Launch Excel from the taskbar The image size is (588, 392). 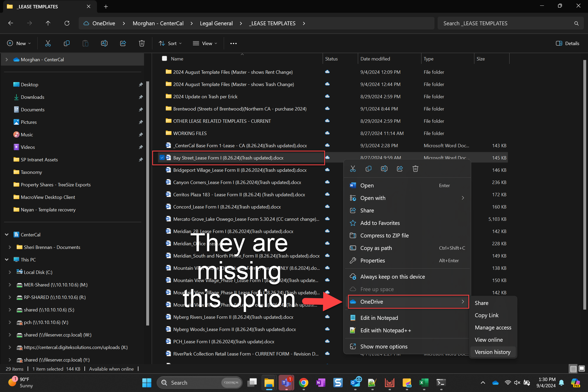point(424,383)
